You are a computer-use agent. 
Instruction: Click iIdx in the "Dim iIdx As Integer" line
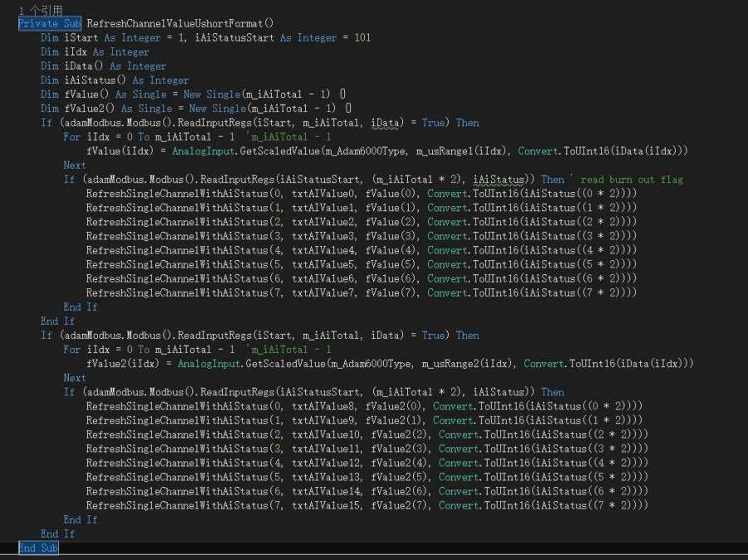(x=75, y=52)
